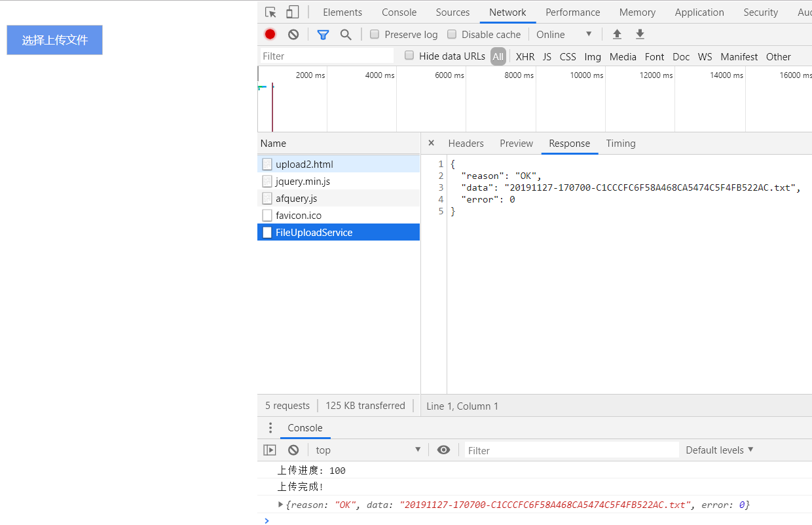Toggle the network request filter bar
Image resolution: width=812 pixels, height=525 pixels.
tap(322, 34)
